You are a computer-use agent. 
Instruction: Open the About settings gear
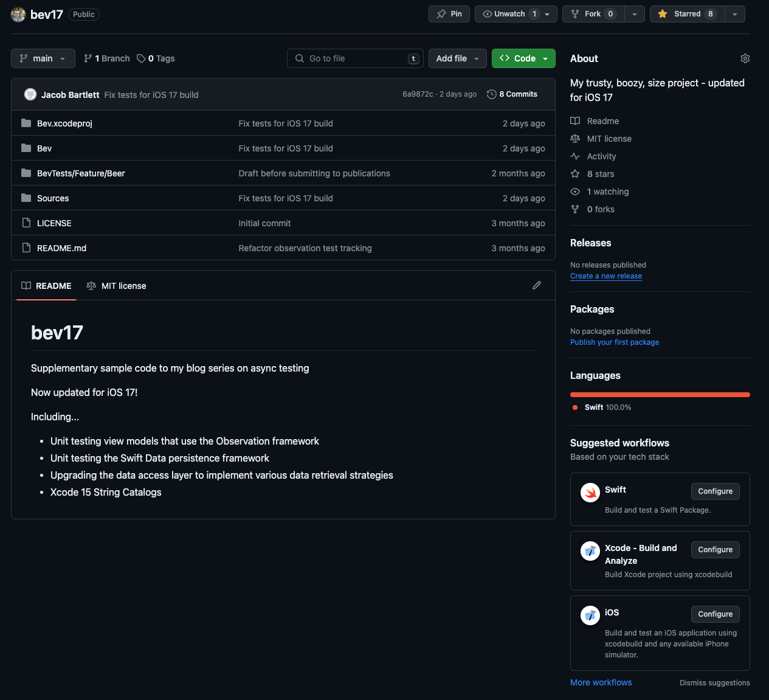(745, 58)
